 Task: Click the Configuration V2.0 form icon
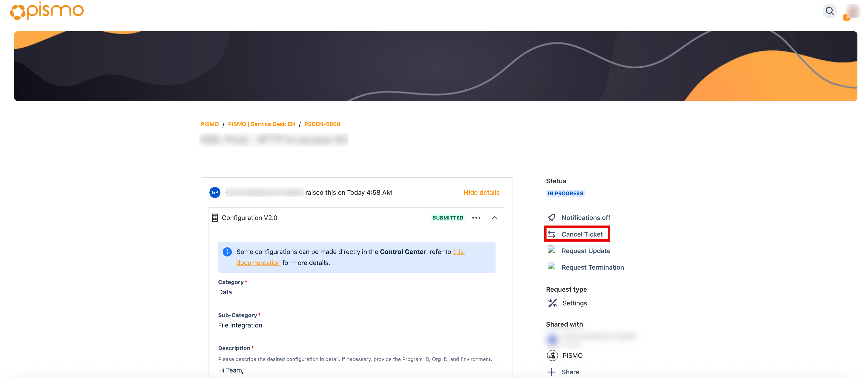(215, 218)
